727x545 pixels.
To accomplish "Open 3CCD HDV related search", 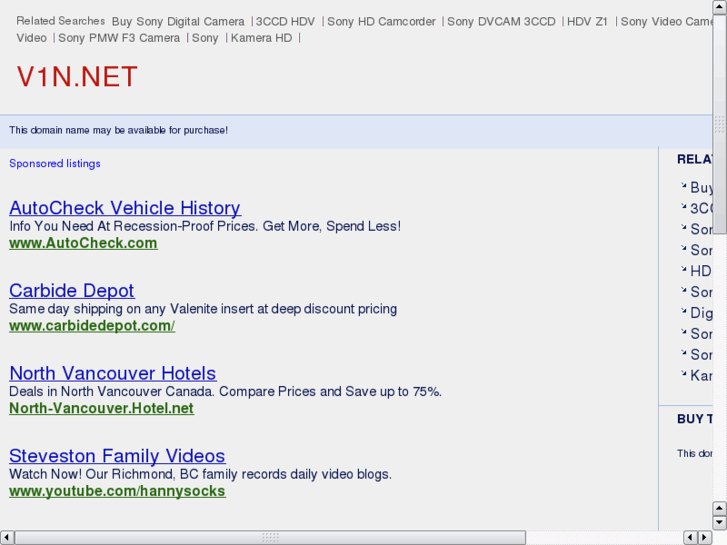I will click(x=285, y=21).
